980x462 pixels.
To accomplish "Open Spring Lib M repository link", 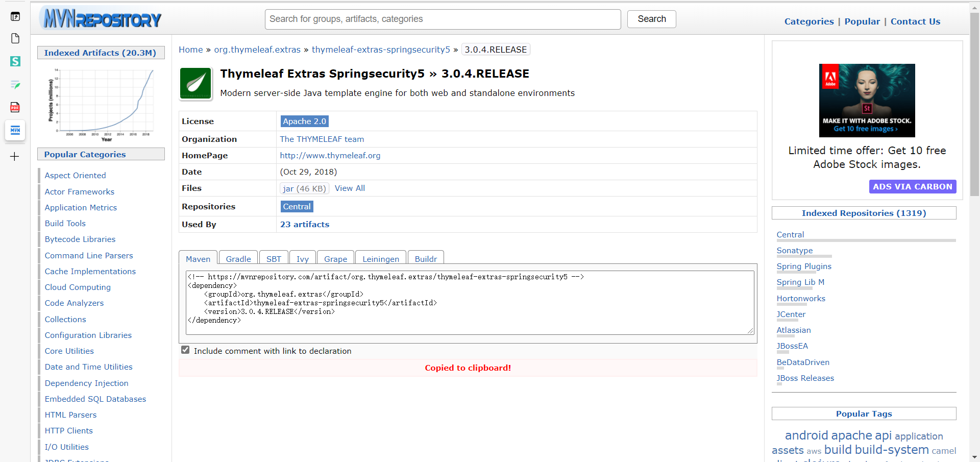I will click(800, 282).
